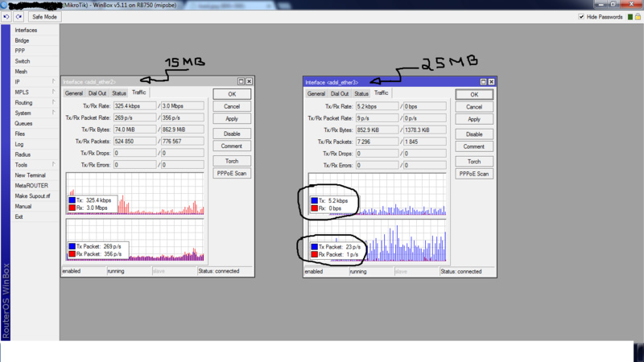Viewport: 644px width, 362px height.
Task: Open Queues in the sidebar
Action: click(23, 124)
